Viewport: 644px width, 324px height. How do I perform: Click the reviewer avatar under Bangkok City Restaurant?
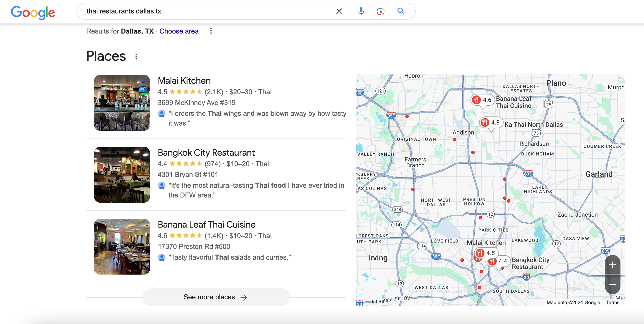point(162,186)
